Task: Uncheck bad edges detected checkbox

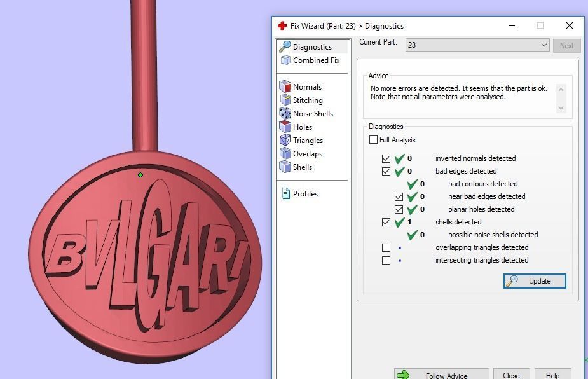Action: coord(386,172)
